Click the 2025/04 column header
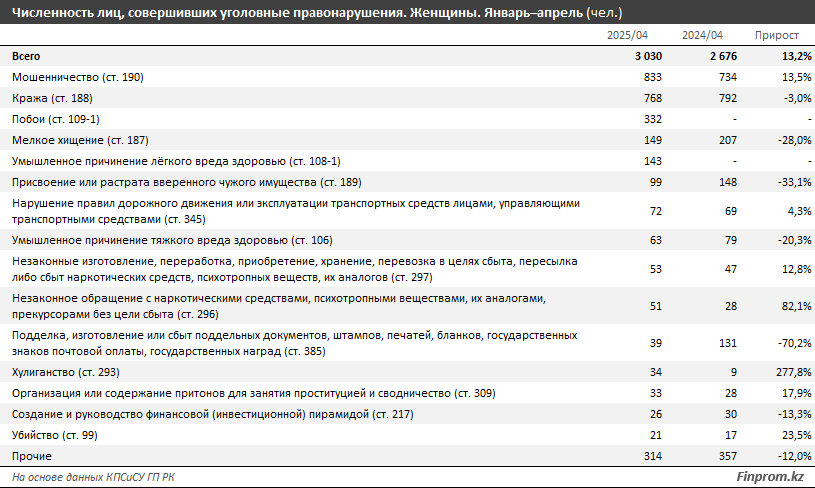Screen dimensions: 815x488 [x=629, y=36]
